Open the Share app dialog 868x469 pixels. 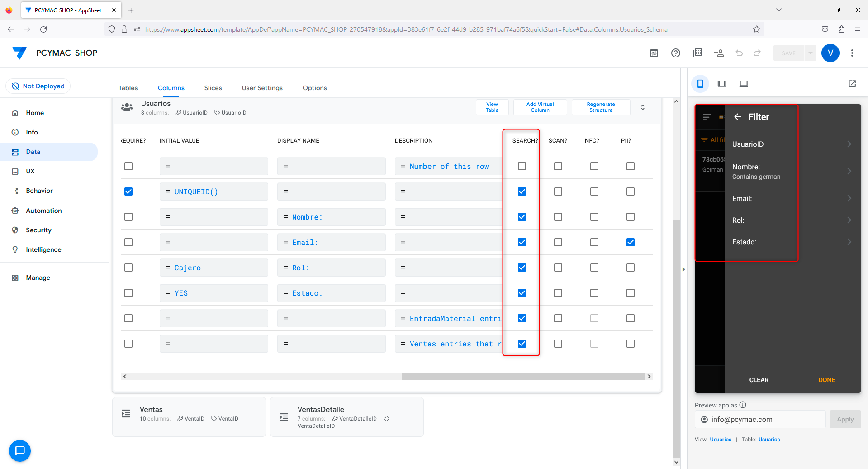click(719, 53)
